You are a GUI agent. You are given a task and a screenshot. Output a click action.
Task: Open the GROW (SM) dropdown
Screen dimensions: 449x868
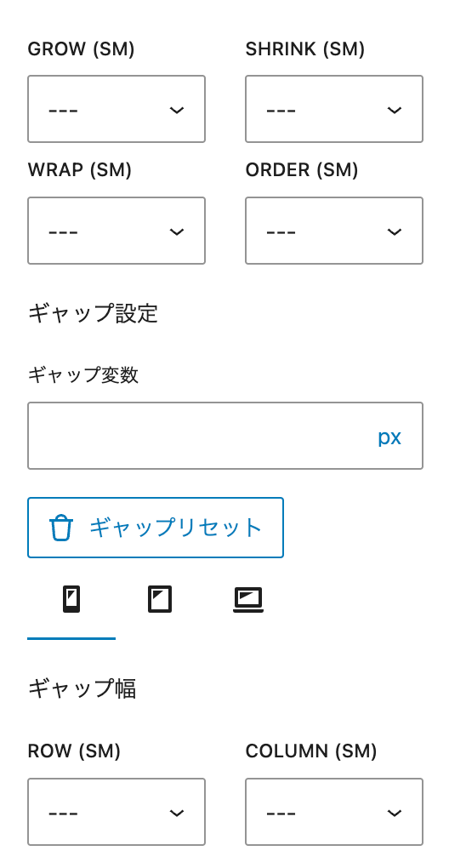(117, 109)
